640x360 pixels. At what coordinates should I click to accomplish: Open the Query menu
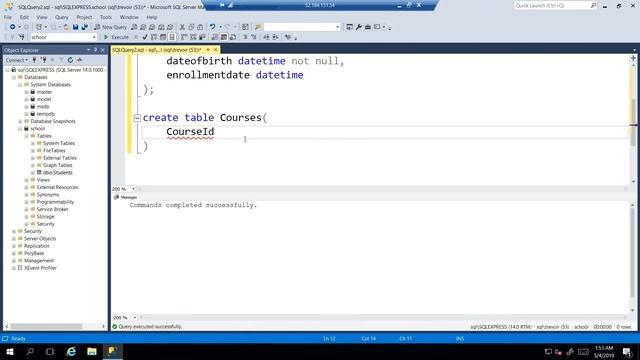click(x=62, y=17)
